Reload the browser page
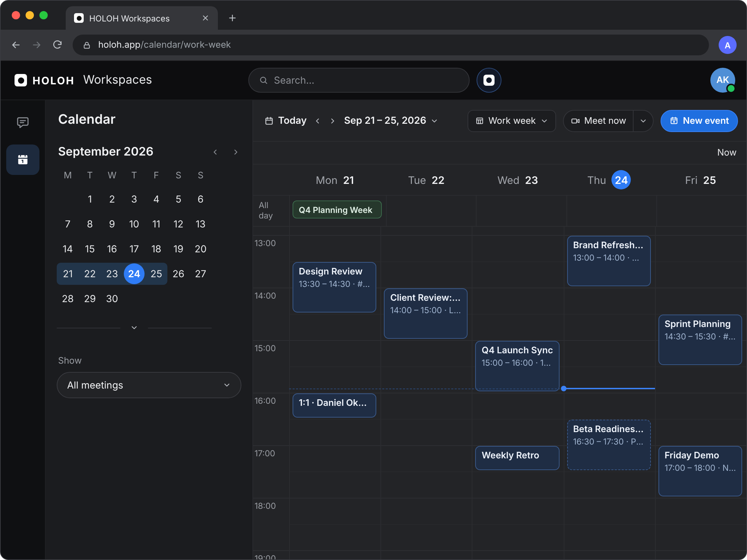Screen dimensions: 747x560 57,45
